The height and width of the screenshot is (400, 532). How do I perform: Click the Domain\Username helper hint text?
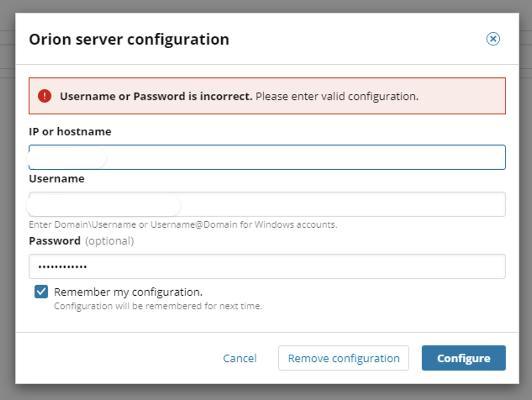coord(183,225)
